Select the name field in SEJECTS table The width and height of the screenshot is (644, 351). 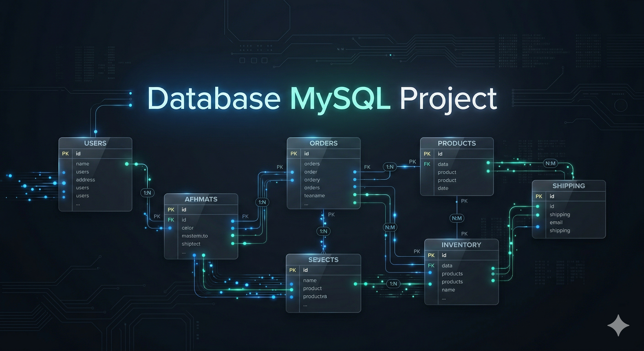[310, 280]
